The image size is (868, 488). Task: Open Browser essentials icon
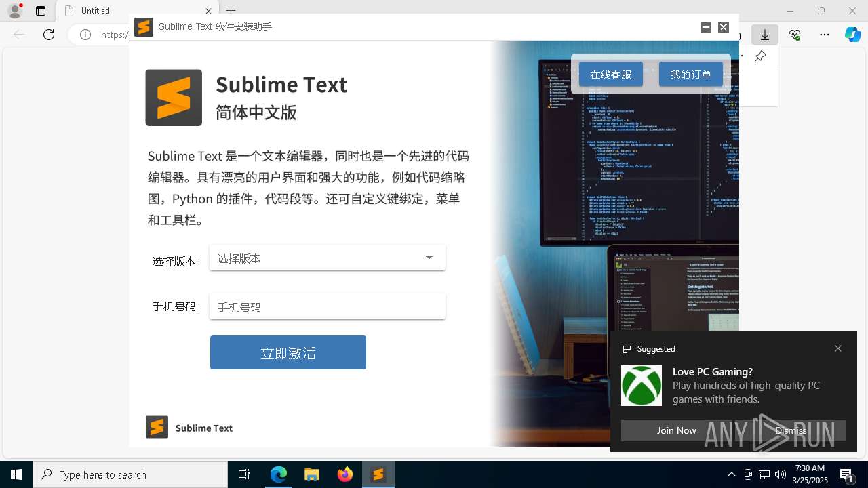pos(795,35)
